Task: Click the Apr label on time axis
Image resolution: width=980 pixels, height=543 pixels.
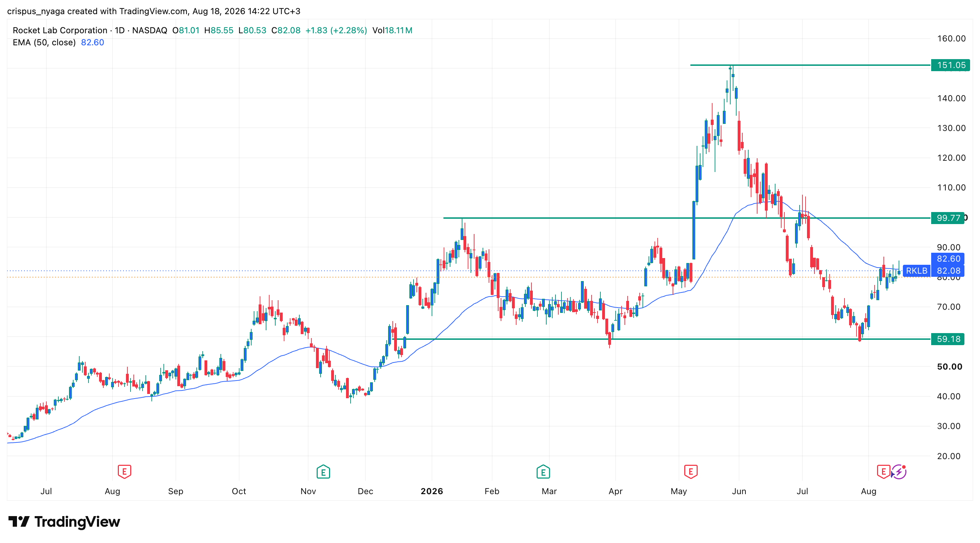Action: pyautogui.click(x=616, y=491)
